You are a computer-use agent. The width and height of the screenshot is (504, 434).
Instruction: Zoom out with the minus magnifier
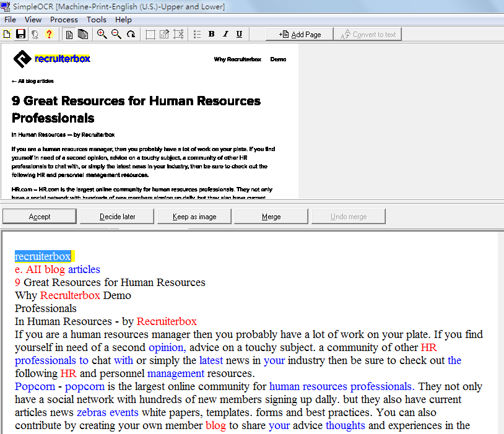tap(116, 34)
